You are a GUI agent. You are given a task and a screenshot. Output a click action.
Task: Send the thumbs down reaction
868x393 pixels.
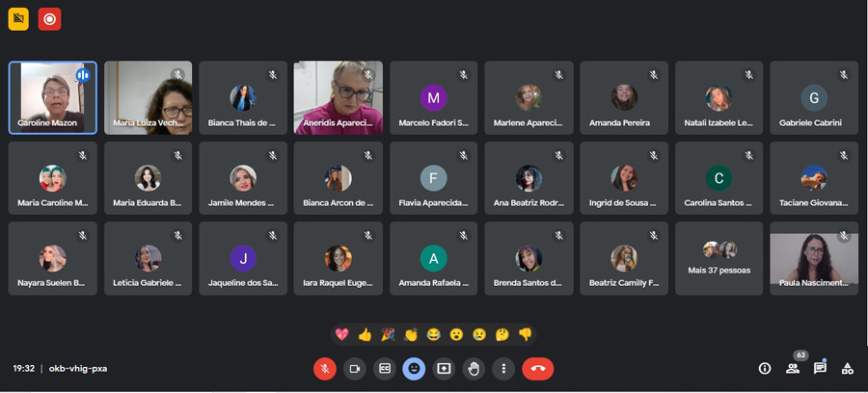[525, 334]
